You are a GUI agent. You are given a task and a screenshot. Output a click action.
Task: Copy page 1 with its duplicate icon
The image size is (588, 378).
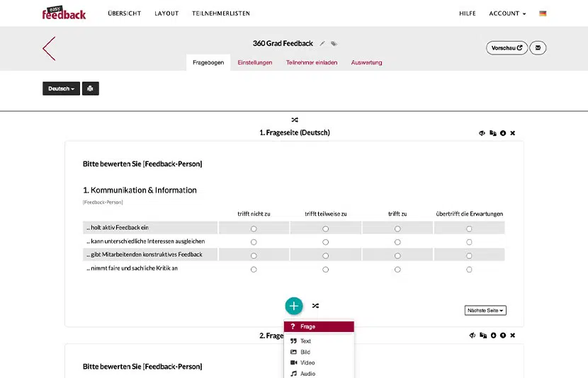(x=493, y=133)
